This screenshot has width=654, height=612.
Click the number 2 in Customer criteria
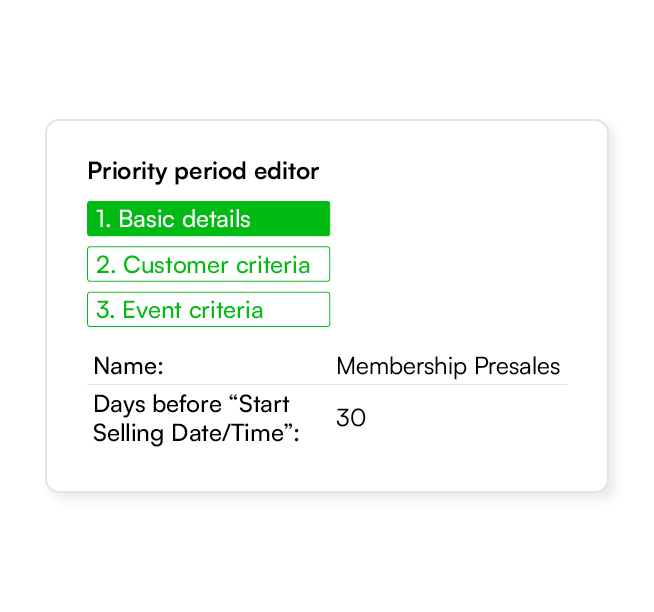103,265
